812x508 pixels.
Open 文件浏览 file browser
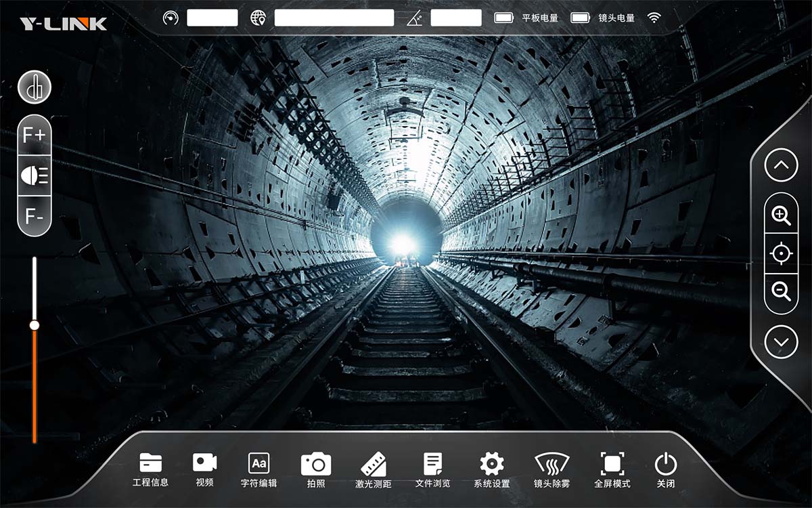tap(432, 470)
